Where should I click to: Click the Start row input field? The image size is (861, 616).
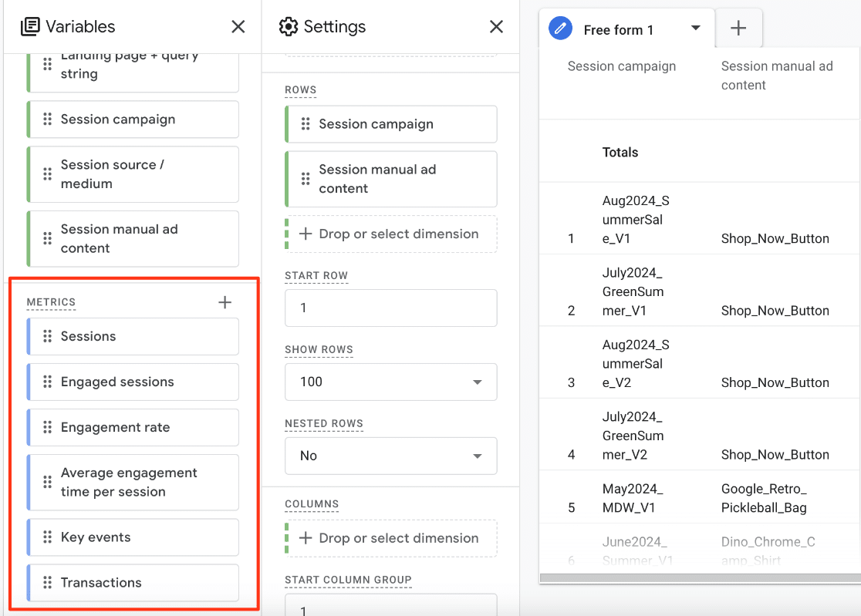[x=390, y=308]
